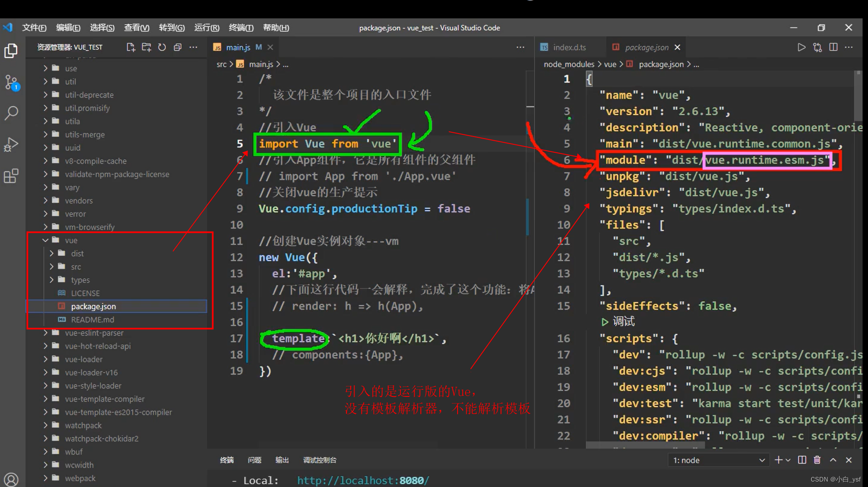Close the package.json tab

(x=677, y=47)
